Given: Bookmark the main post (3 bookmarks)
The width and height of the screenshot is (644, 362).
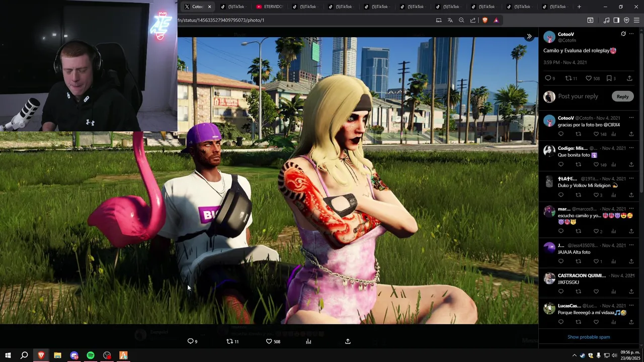Looking at the screenshot, I should point(609,78).
